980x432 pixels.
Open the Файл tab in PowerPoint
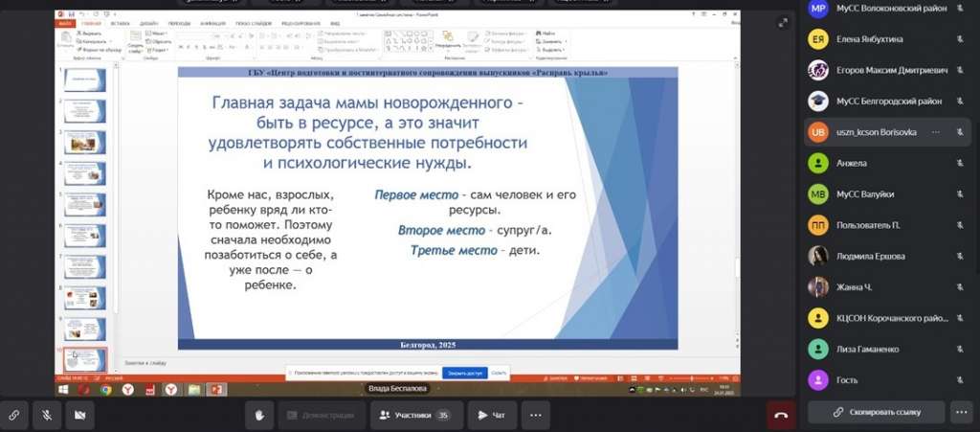tap(64, 23)
